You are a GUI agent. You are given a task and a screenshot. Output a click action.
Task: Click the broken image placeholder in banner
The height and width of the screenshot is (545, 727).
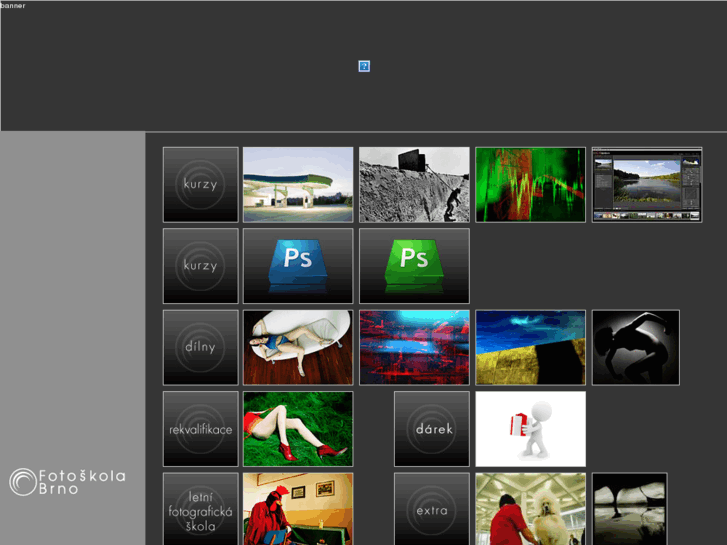[x=364, y=66]
